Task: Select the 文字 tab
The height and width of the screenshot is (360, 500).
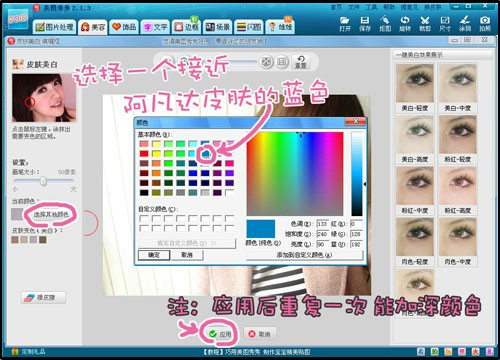Action: tap(155, 27)
